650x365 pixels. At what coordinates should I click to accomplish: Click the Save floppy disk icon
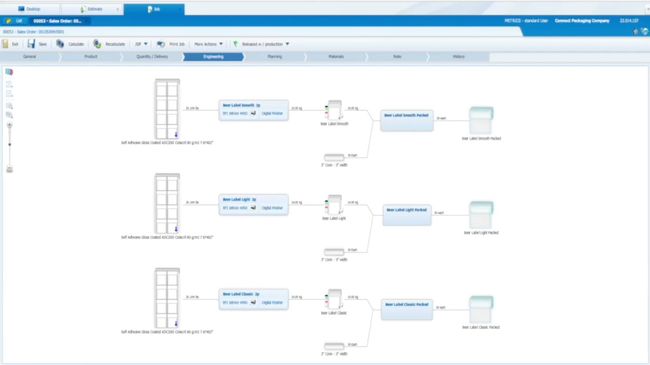click(31, 44)
